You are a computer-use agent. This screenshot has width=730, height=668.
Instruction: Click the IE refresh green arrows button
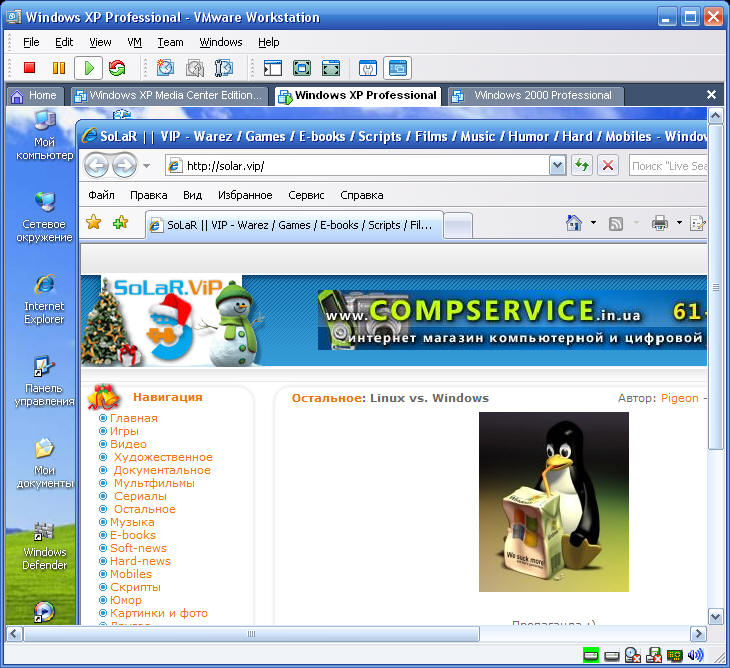pos(581,165)
